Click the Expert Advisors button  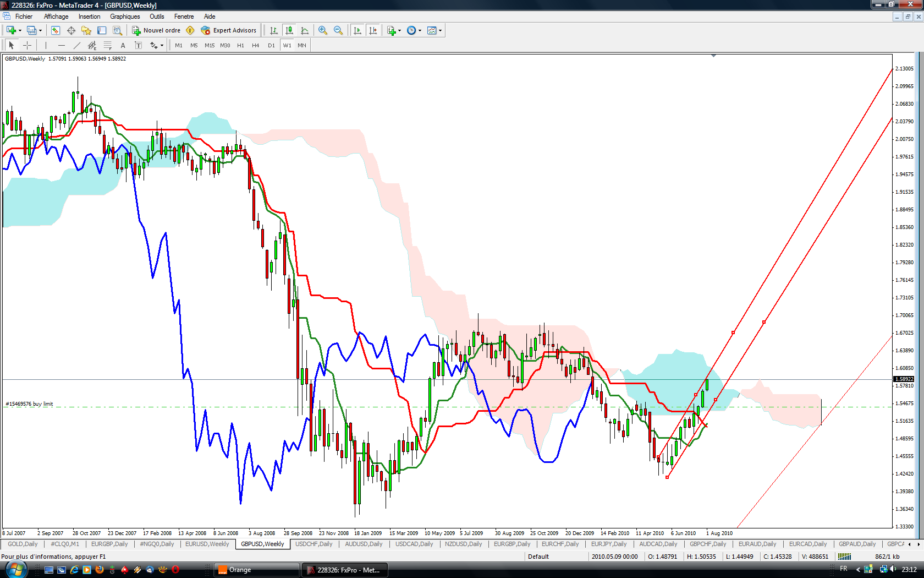[229, 30]
